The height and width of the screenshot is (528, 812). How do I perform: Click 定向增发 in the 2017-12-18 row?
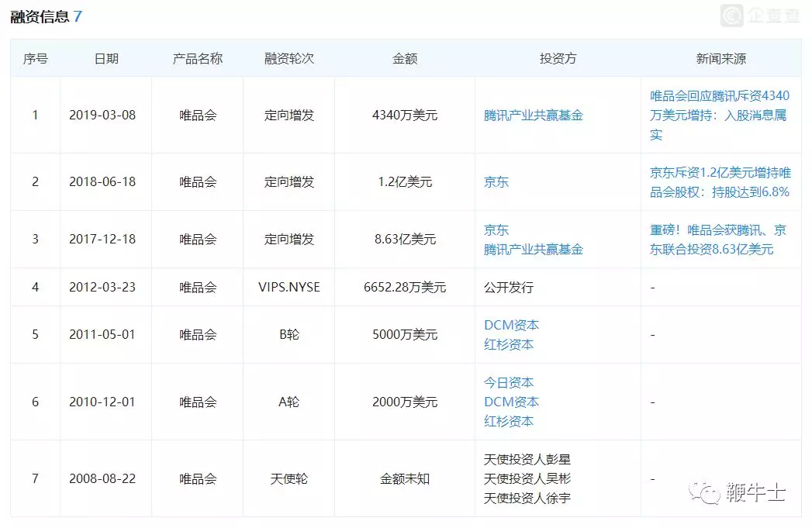point(289,239)
